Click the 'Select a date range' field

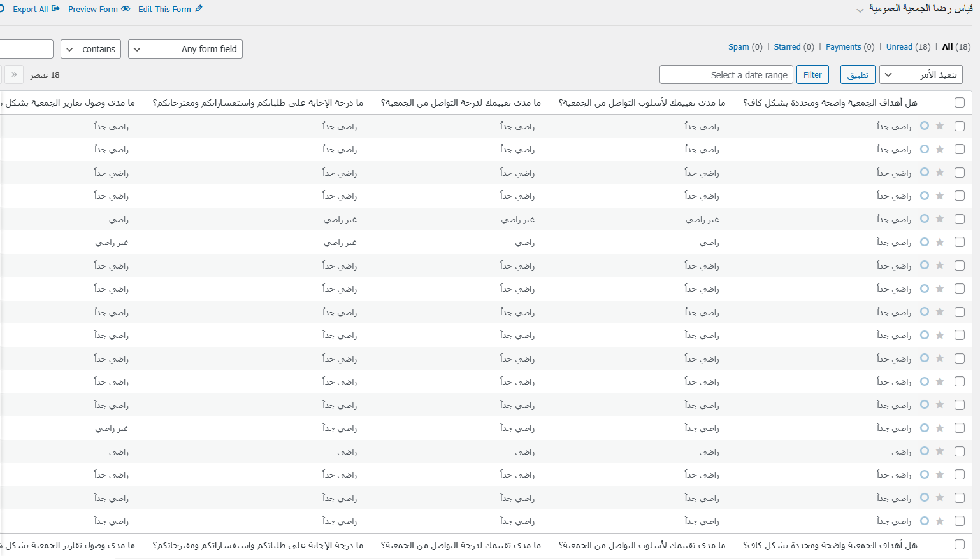pos(726,75)
